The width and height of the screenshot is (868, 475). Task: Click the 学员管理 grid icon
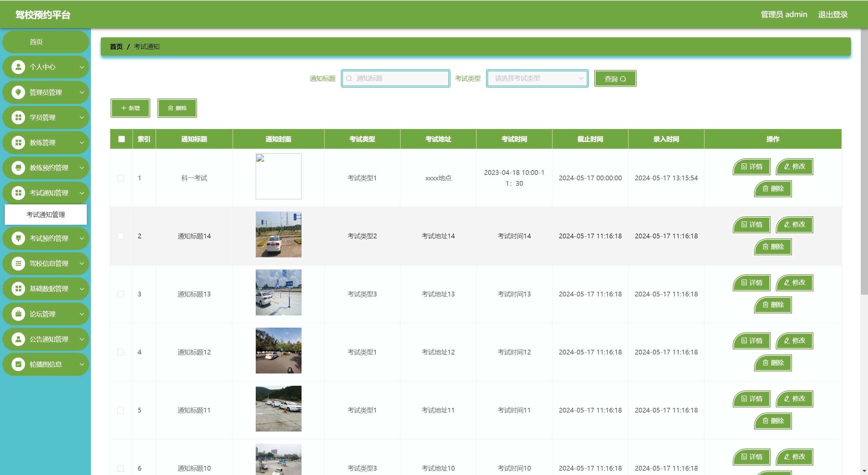(x=18, y=117)
